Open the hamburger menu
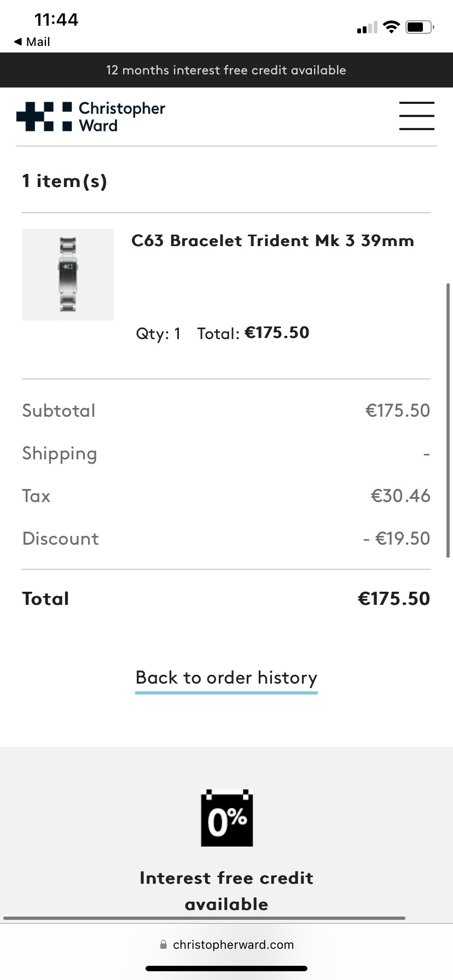Viewport: 453px width, 980px height. pos(416,116)
